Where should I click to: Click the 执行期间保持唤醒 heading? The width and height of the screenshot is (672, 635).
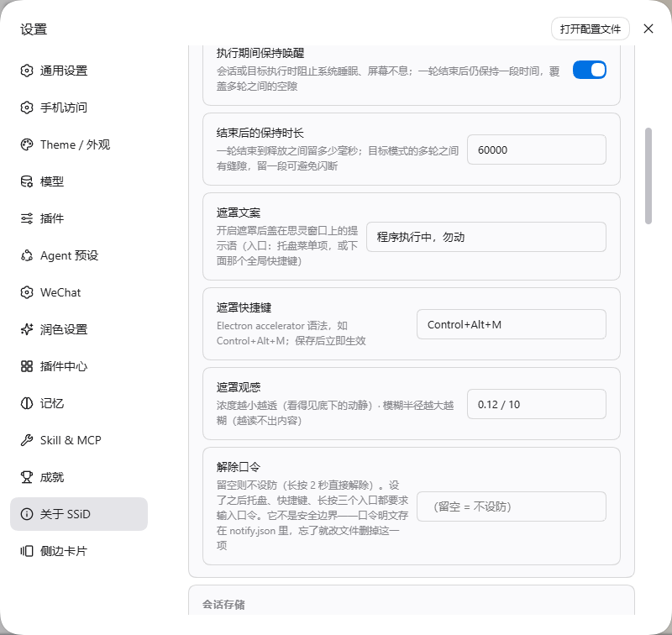[x=260, y=53]
